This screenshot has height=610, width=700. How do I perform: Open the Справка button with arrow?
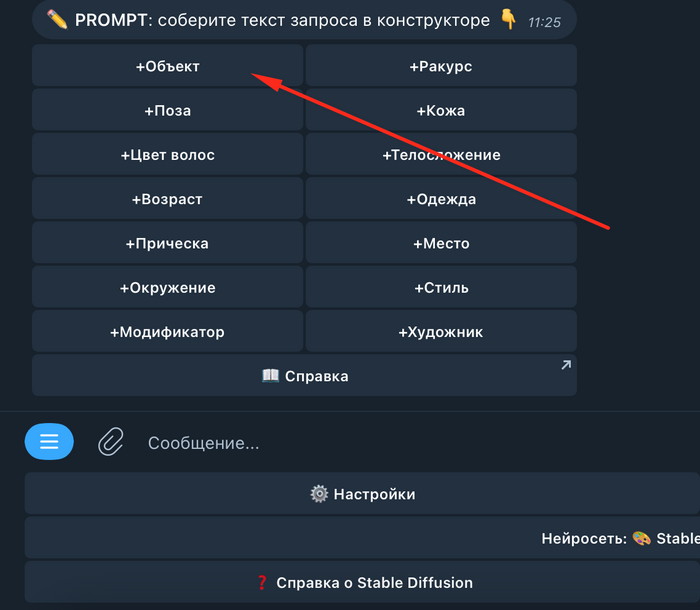point(304,376)
